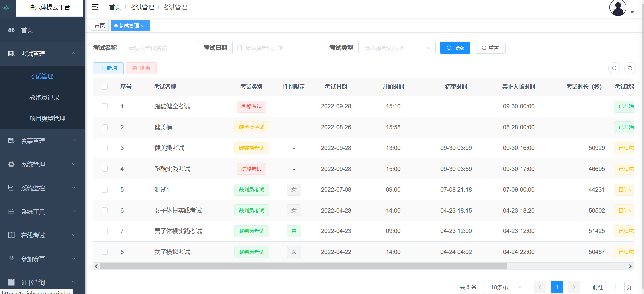This screenshot has height=294, width=644.
Task: Click the 快乐体操云平台 title
Action: pyautogui.click(x=49, y=7)
